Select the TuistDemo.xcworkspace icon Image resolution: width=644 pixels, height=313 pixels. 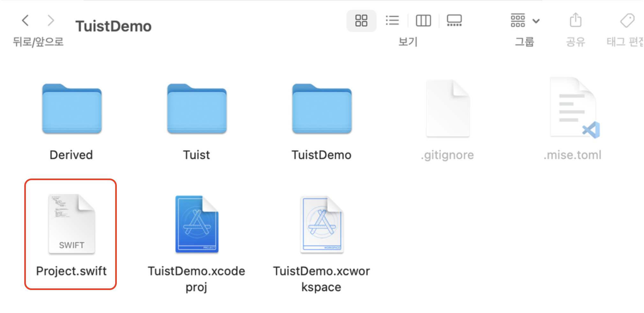[x=322, y=224]
